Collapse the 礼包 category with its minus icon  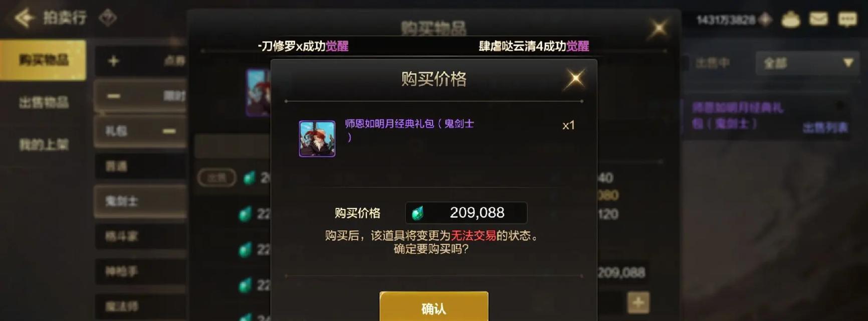point(169,131)
